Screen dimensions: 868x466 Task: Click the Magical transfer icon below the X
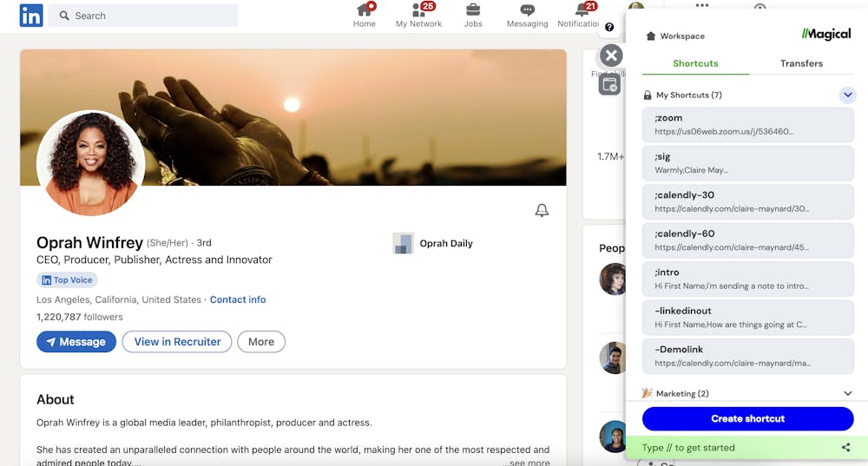coord(609,85)
